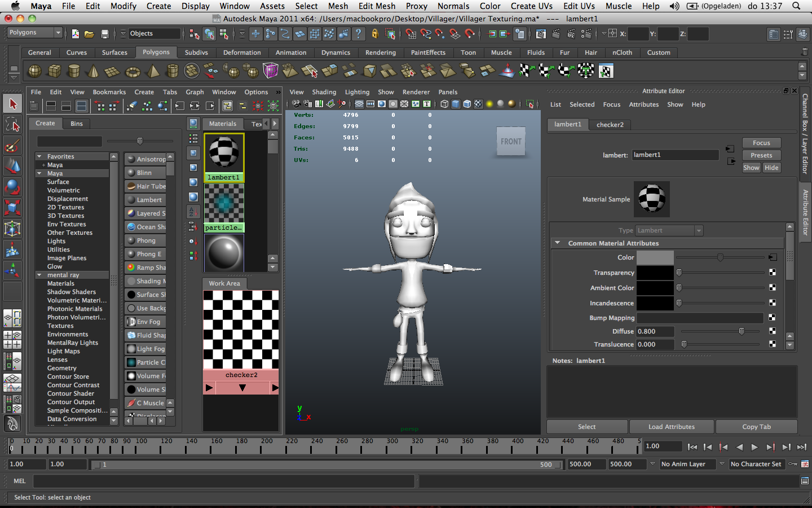Toggle the Hypershade create bar on/off icon
812x508 pixels.
pos(34,106)
